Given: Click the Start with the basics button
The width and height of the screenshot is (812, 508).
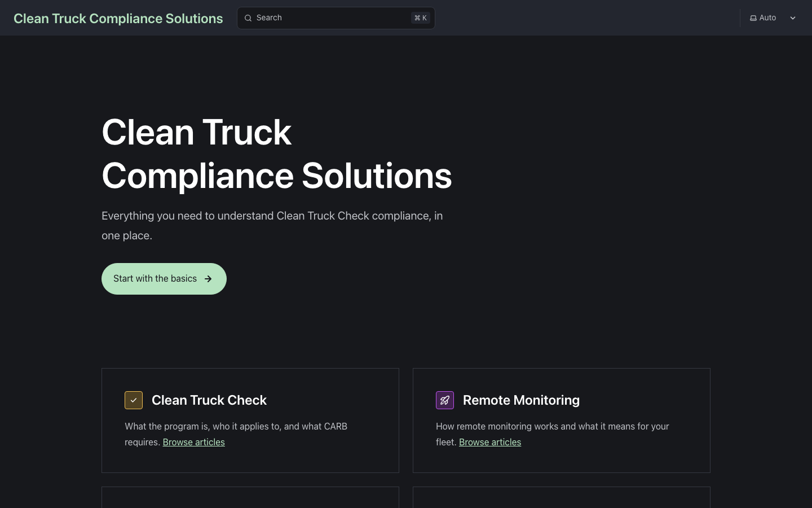Looking at the screenshot, I should 164,279.
